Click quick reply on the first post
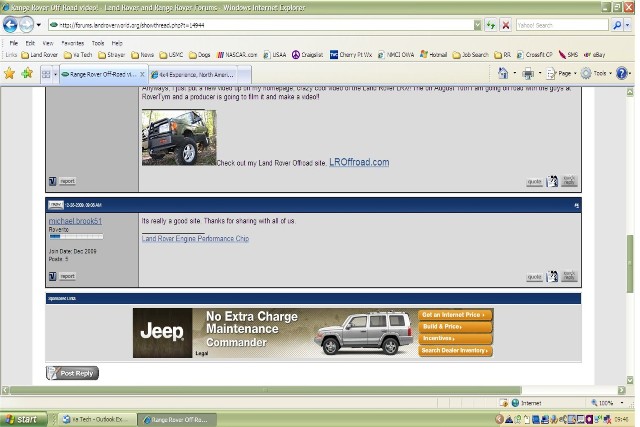Screen dimensions: 640x427 tap(569, 181)
